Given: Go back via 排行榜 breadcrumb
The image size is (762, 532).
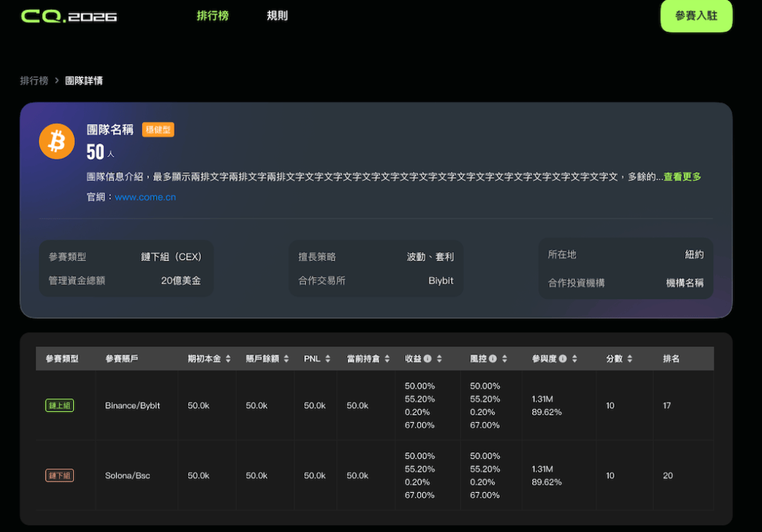Looking at the screenshot, I should 34,80.
